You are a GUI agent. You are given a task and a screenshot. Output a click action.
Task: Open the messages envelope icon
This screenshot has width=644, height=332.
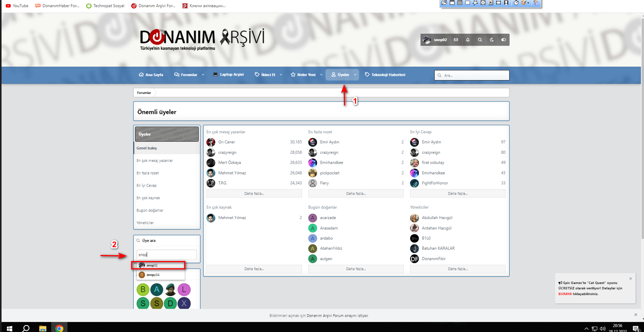(456, 40)
